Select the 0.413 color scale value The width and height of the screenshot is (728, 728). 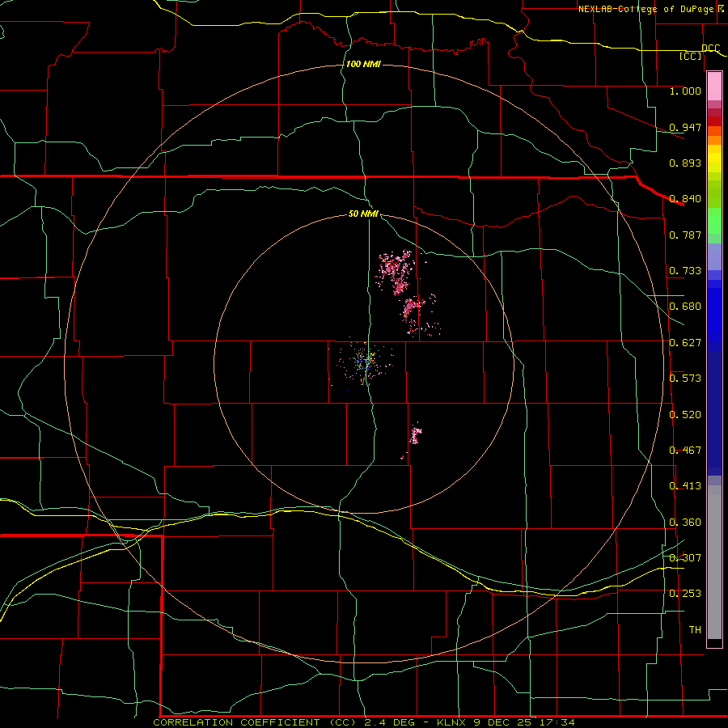(x=685, y=486)
